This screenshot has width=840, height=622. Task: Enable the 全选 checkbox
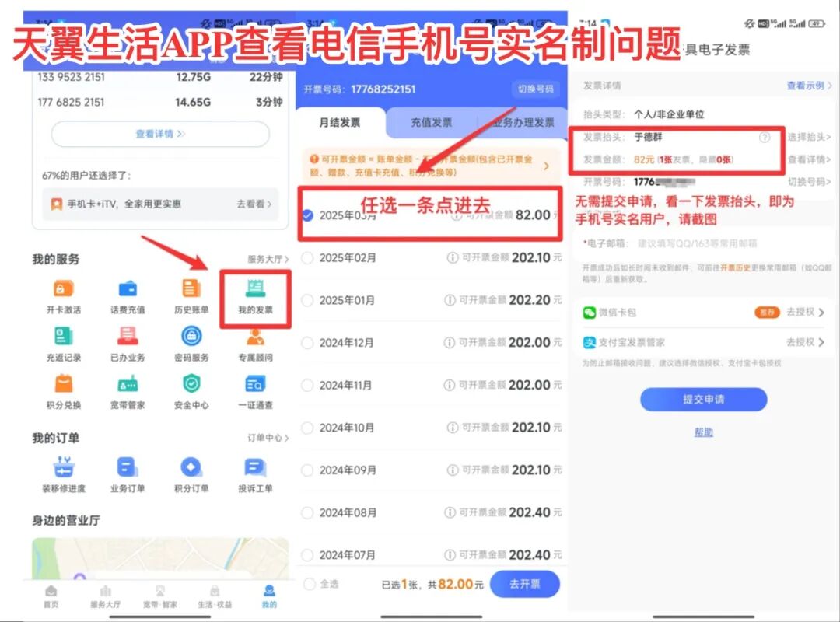(308, 584)
